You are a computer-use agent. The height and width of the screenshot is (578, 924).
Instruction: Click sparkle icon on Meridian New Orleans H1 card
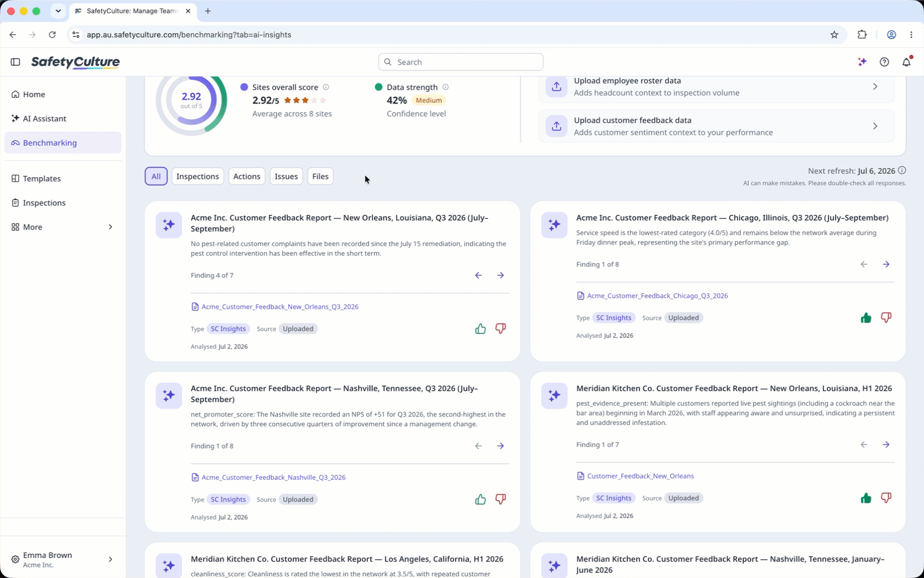(554, 395)
